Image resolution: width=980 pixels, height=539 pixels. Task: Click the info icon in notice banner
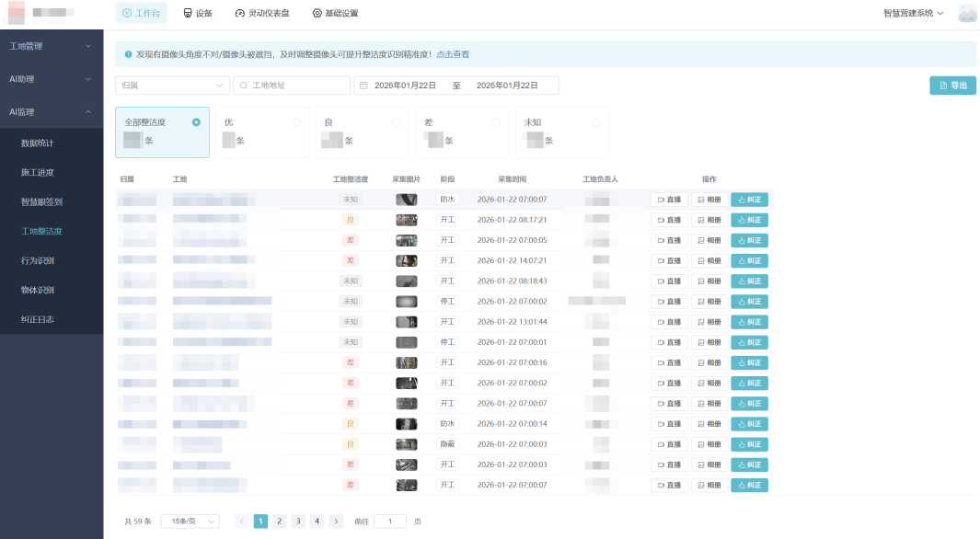coord(128,54)
